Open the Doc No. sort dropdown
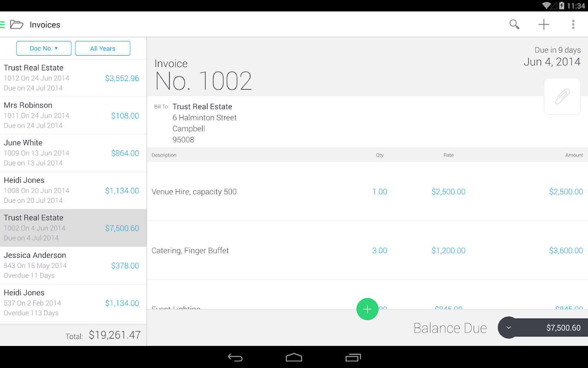 (x=44, y=48)
